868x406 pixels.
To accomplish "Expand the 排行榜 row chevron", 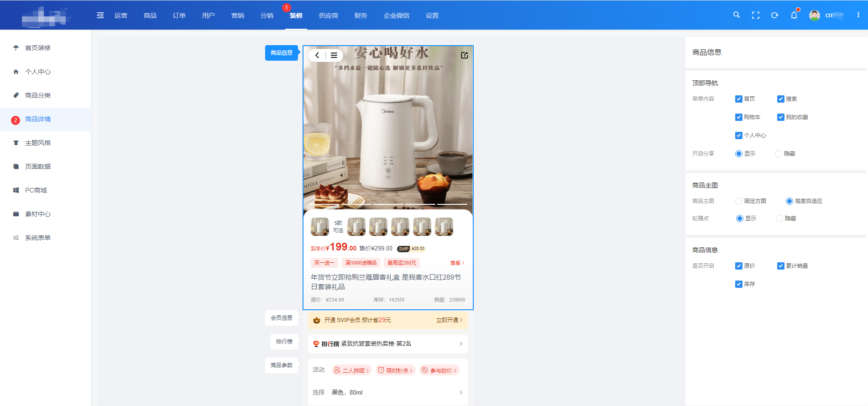I will (460, 344).
